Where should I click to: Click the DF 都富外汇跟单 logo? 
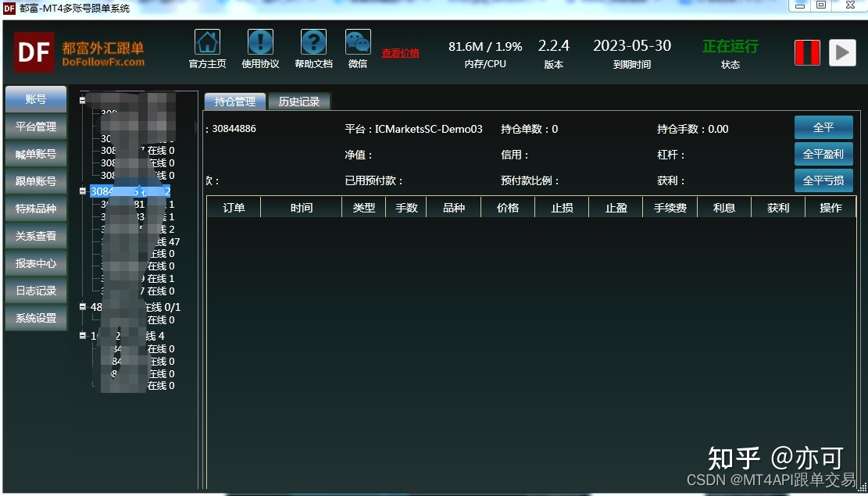pyautogui.click(x=79, y=53)
